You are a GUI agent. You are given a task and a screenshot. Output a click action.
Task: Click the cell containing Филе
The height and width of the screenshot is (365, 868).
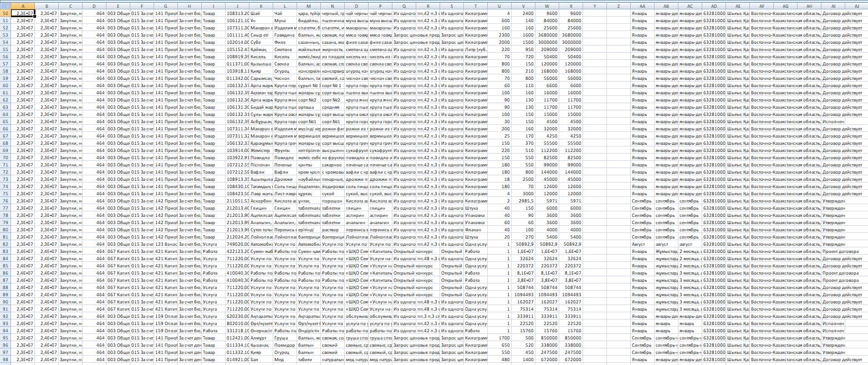point(285,42)
